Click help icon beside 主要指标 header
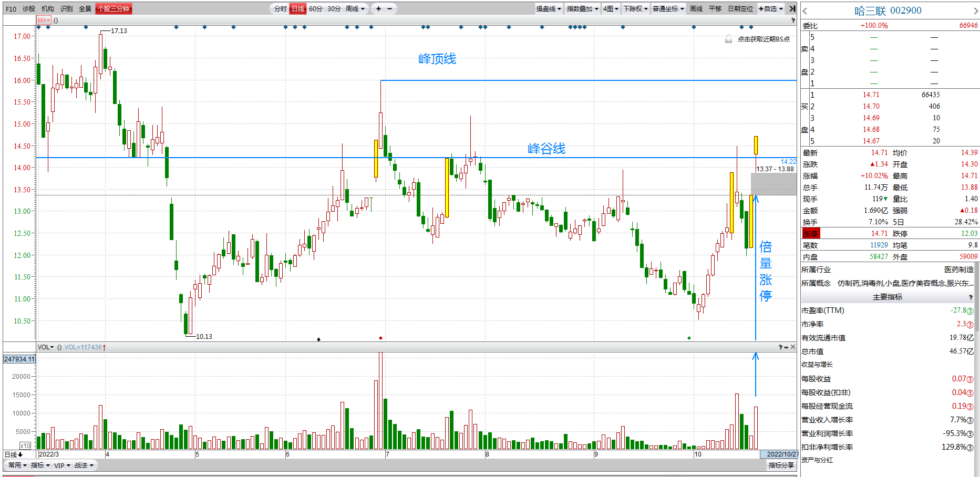This screenshot has width=980, height=477. point(971,297)
